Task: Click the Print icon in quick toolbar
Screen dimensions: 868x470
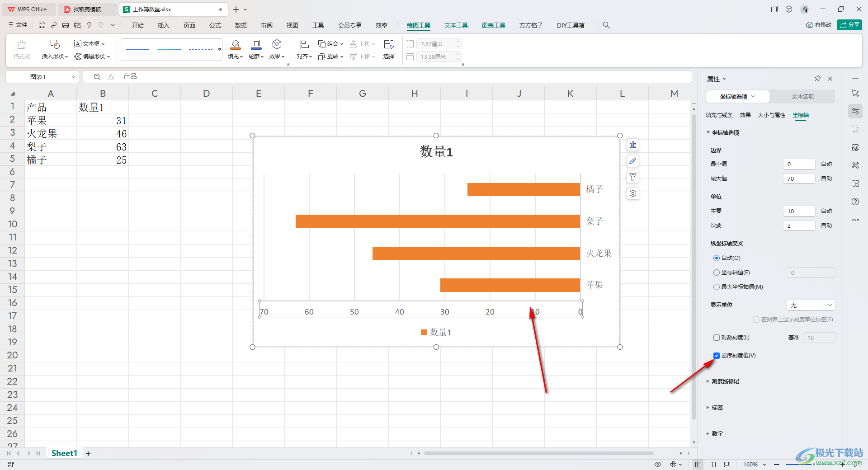Action: click(66, 25)
